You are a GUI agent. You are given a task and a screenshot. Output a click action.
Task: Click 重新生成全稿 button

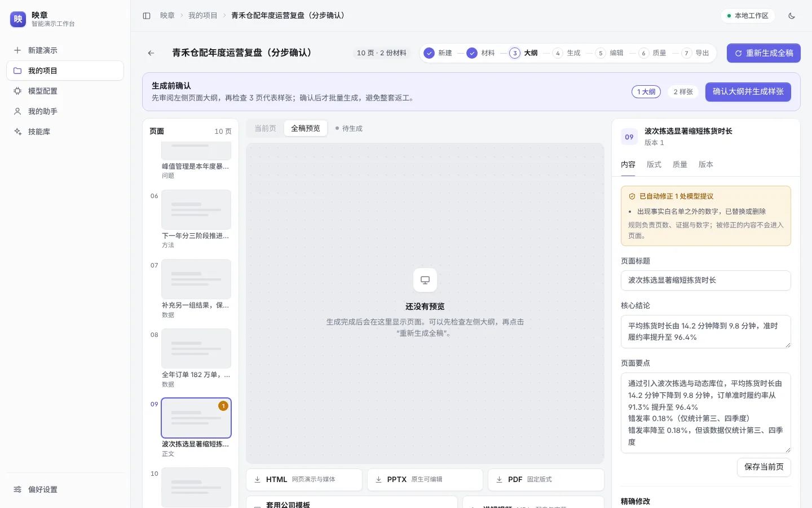point(764,53)
